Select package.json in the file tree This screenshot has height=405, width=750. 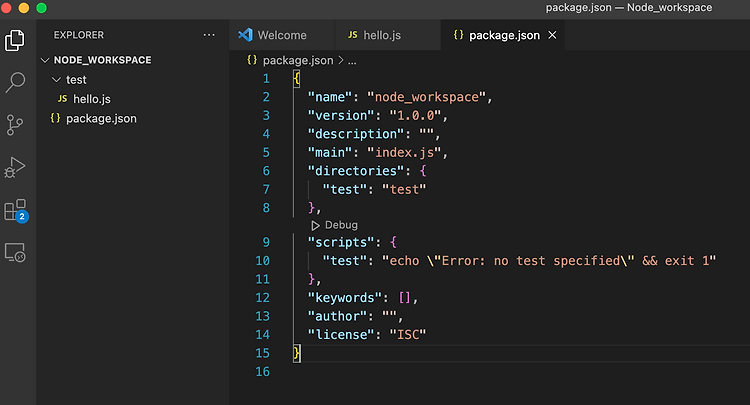pos(101,119)
